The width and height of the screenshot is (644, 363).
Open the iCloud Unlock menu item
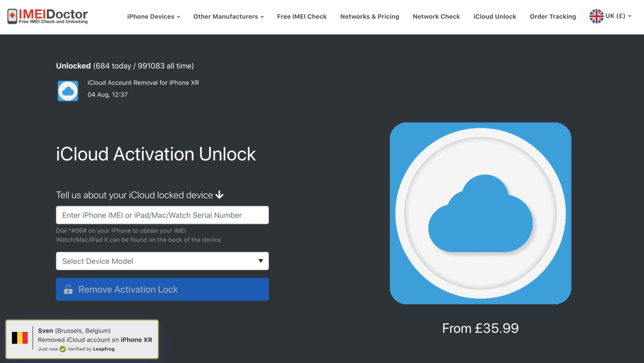(x=495, y=17)
